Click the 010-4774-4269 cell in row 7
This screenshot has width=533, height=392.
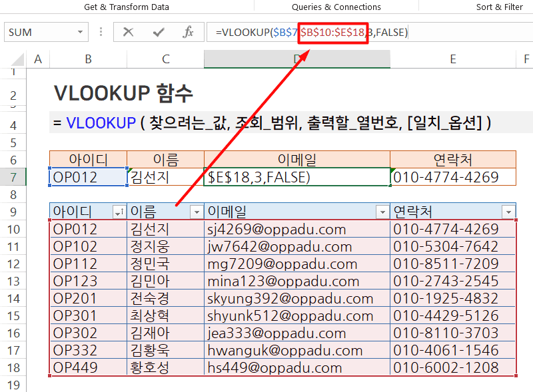pos(453,177)
